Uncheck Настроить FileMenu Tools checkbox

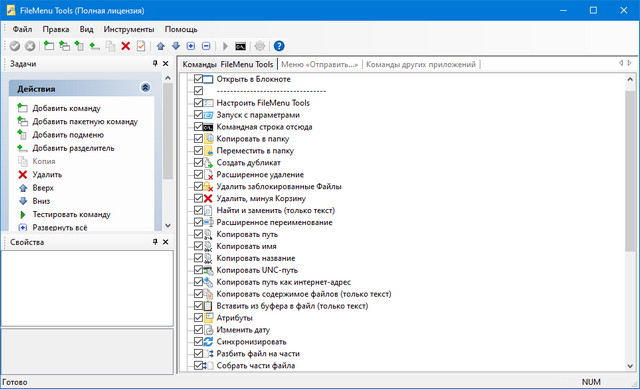pyautogui.click(x=198, y=102)
